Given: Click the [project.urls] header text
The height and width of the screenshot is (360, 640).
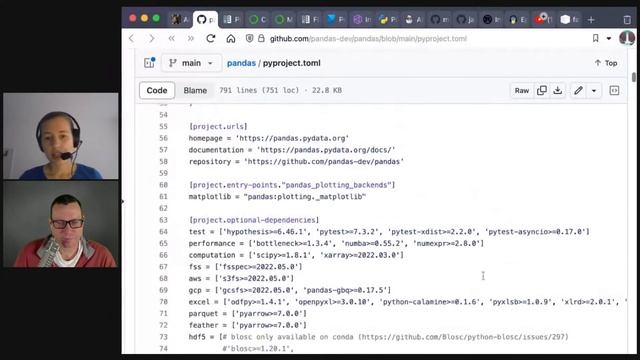Looking at the screenshot, I should (x=218, y=127).
